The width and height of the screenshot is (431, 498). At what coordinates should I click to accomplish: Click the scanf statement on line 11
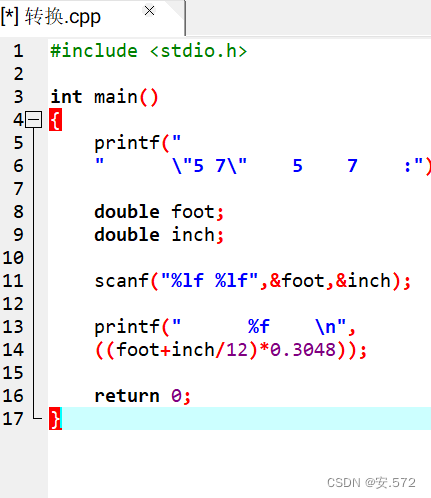coord(253,281)
